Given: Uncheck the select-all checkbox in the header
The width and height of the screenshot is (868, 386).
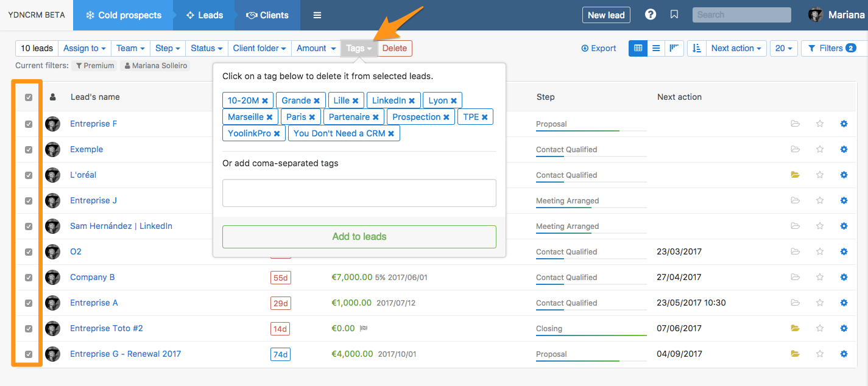Looking at the screenshot, I should tap(27, 97).
